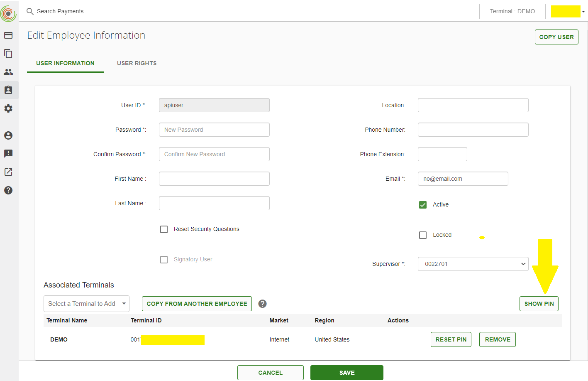Open the user account menu arrow at top right
Image resolution: width=588 pixels, height=381 pixels.
pyautogui.click(x=583, y=12)
